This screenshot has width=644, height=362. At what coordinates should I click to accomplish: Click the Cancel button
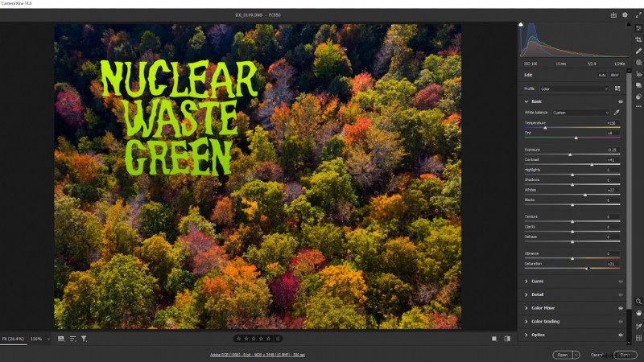coord(597,355)
